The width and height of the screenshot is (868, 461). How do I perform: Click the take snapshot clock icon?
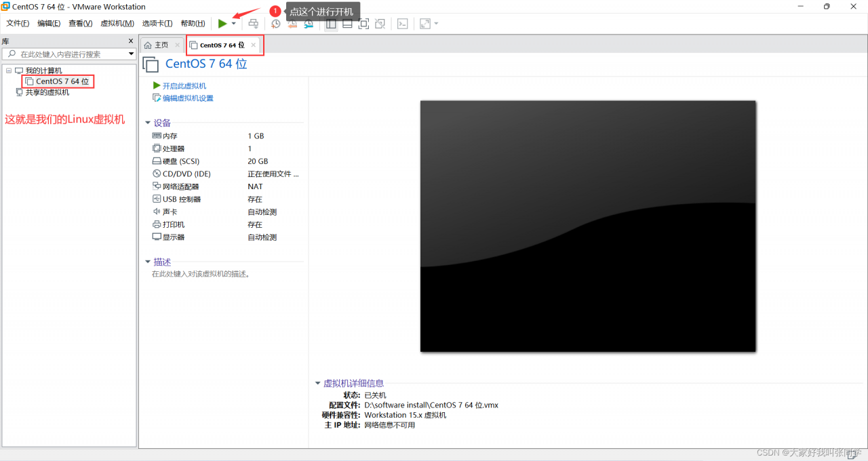click(276, 24)
